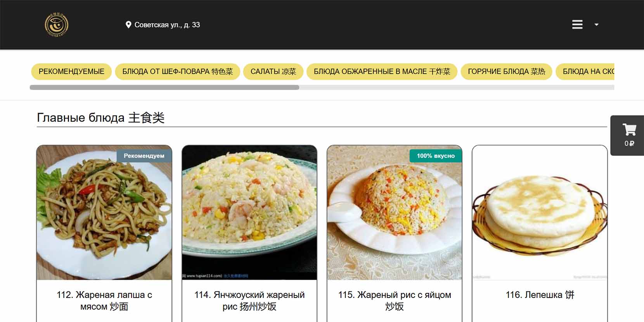This screenshot has height=322, width=644.
Task: Select the РЕКОМЕНДУЕМЫЕ category
Action: (71, 72)
